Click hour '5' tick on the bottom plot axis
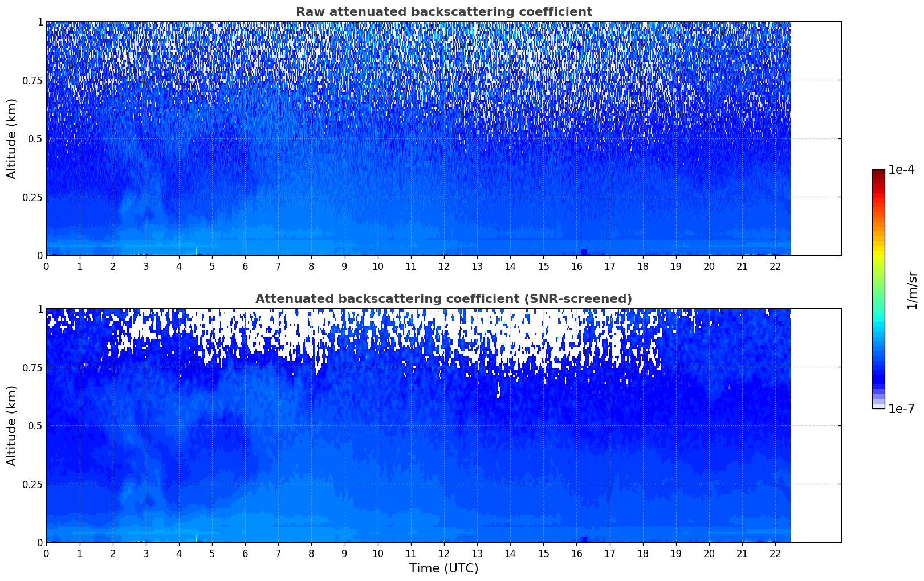Image resolution: width=924 pixels, height=581 pixels. click(212, 553)
